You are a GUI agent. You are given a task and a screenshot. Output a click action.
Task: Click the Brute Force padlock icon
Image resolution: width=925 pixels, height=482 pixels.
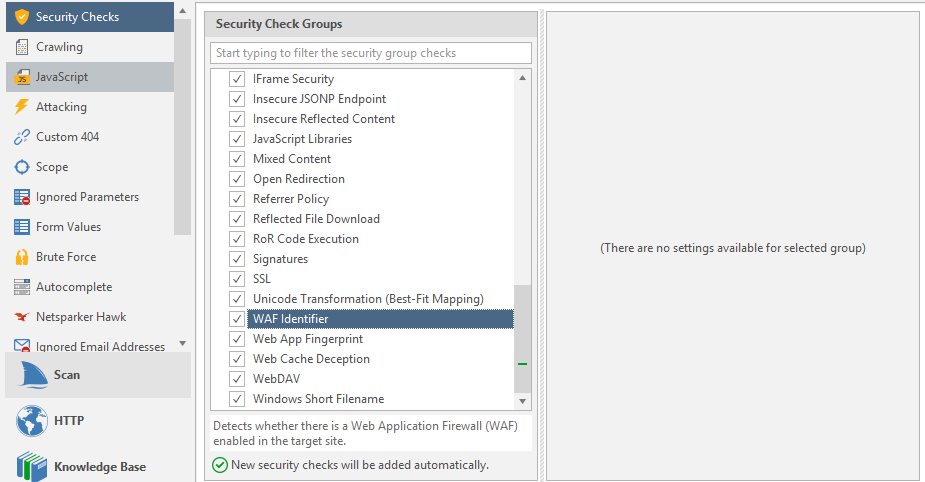(x=21, y=257)
